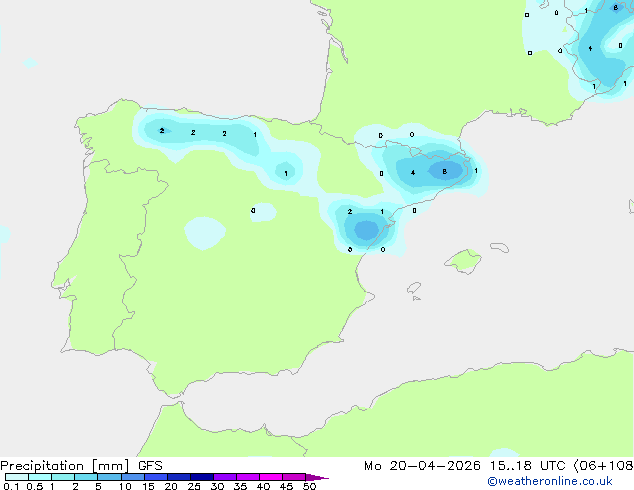Click the legend label '30'
The height and width of the screenshot is (490, 634).
coord(218,486)
